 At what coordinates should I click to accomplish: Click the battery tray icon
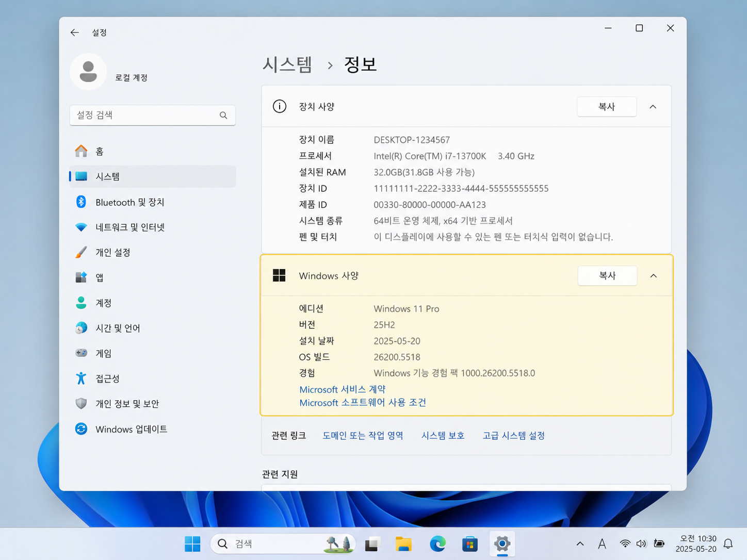pyautogui.click(x=659, y=543)
